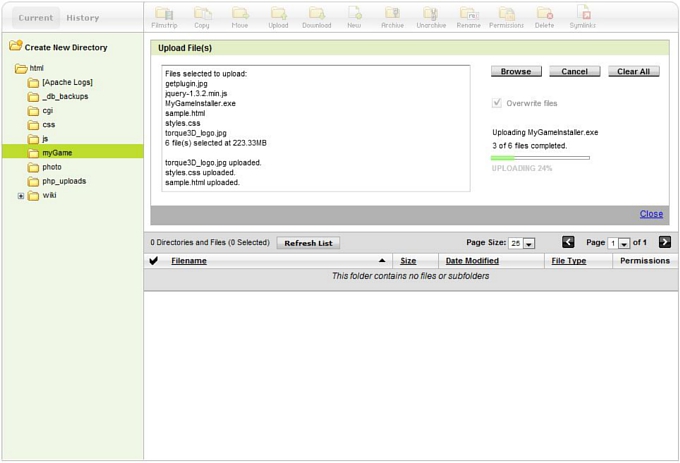The width and height of the screenshot is (680, 463).
Task: Click 'MyGameInstaller.exe' in upload list
Action: coord(200,103)
